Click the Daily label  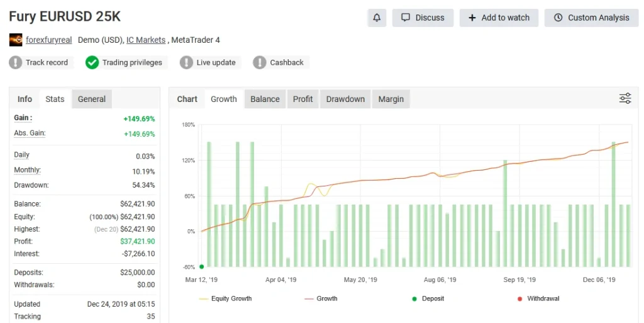point(22,155)
